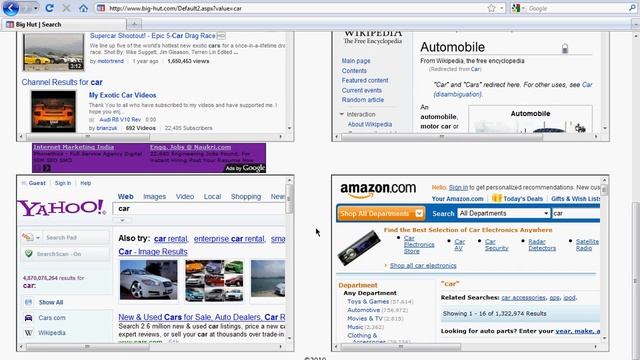Click Sign In in Yahoo panel
Image resolution: width=640 pixels, height=360 pixels.
click(x=63, y=183)
